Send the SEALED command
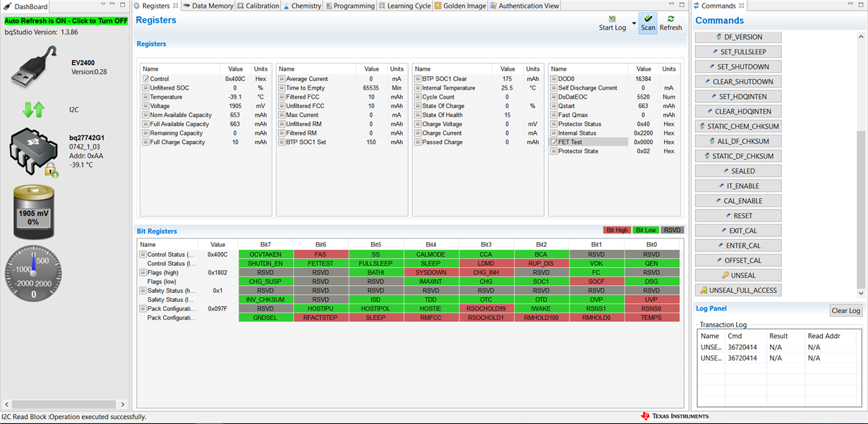868x424 pixels. click(738, 171)
